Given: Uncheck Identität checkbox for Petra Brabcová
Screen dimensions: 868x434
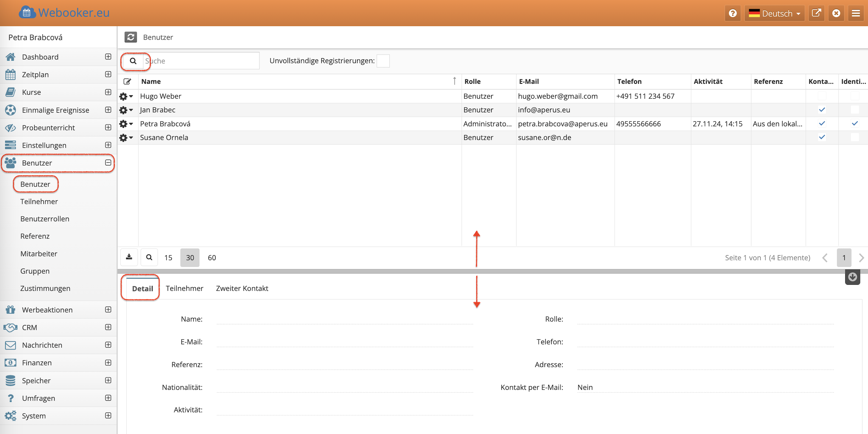Looking at the screenshot, I should 854,123.
